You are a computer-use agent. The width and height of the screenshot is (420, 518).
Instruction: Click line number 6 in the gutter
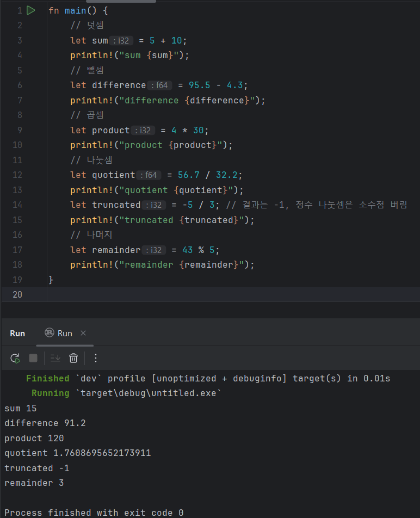pos(20,85)
